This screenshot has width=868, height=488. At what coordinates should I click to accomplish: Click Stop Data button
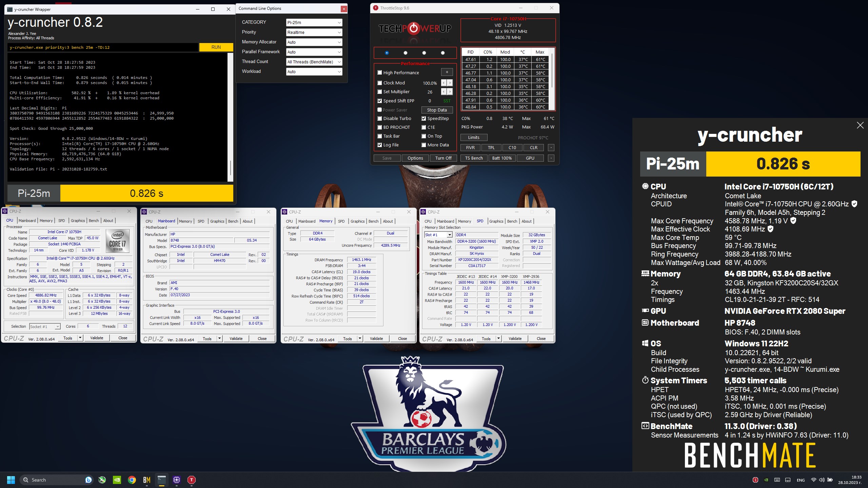[x=437, y=110]
